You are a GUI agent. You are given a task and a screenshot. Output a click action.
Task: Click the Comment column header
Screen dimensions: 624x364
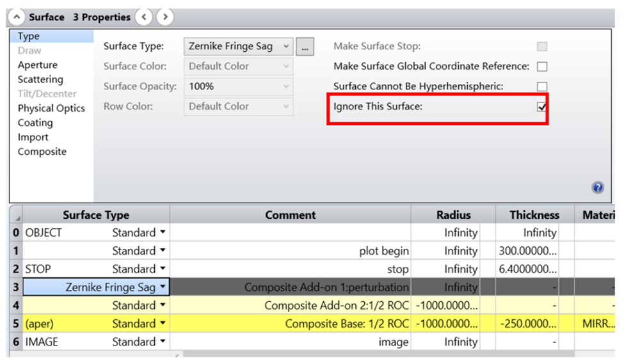click(290, 215)
